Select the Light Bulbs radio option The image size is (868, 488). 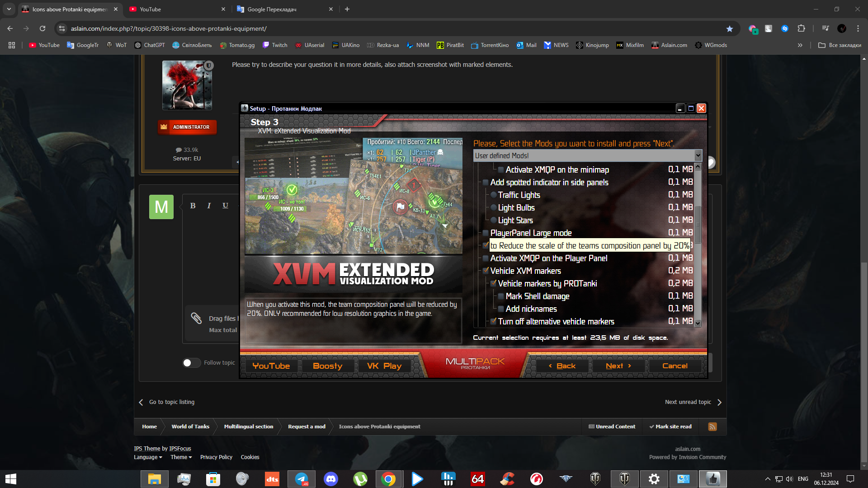(493, 208)
